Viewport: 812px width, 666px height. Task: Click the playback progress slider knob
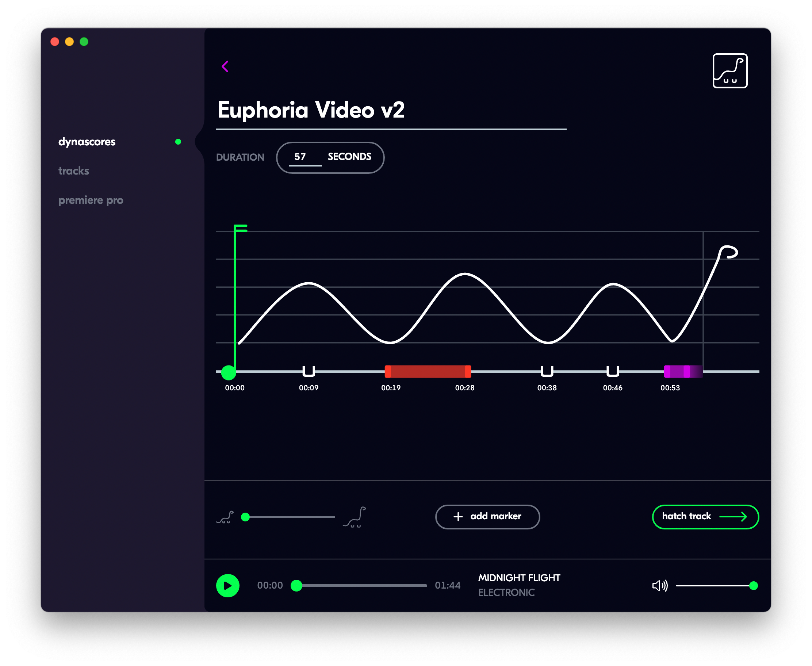296,585
